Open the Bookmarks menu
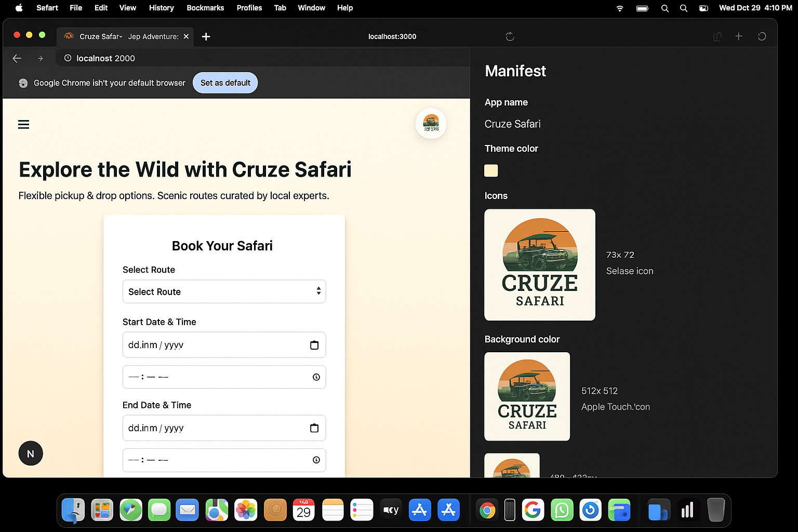 pos(205,8)
